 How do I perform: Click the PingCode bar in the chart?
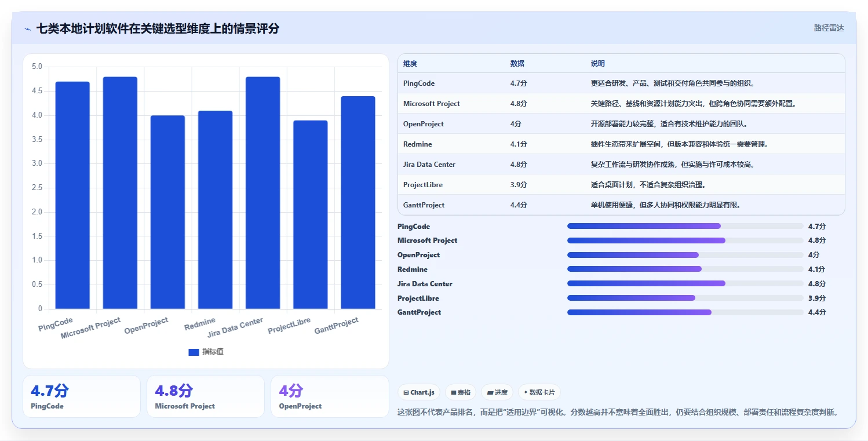[72, 195]
